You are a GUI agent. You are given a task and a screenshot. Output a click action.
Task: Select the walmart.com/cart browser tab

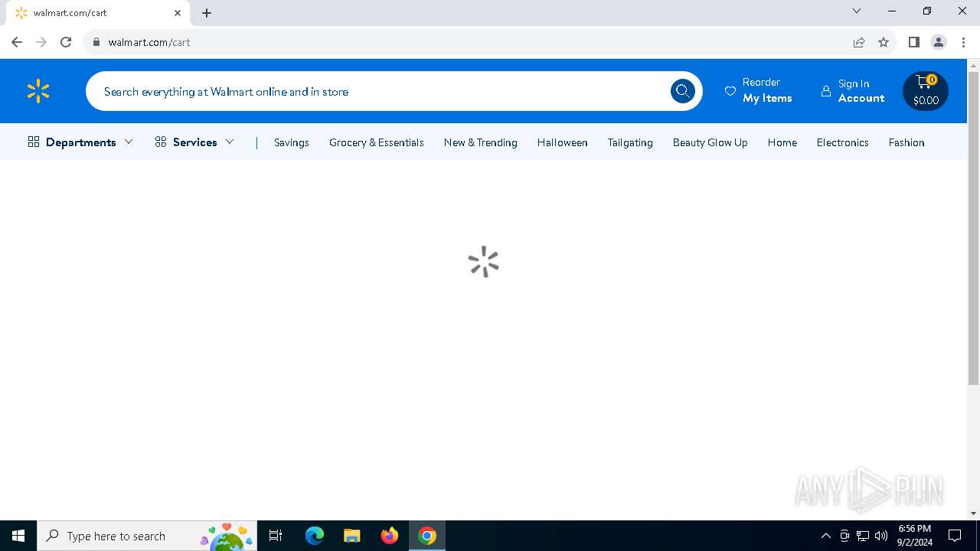point(100,13)
